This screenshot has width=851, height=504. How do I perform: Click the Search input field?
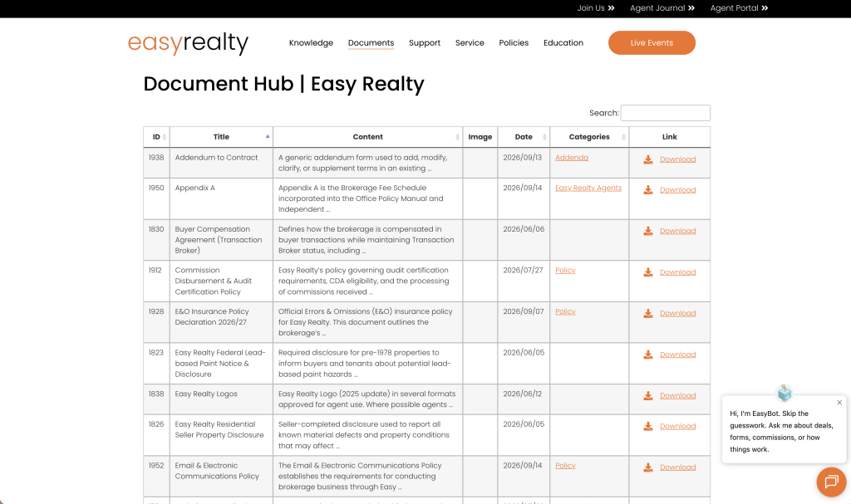[666, 113]
